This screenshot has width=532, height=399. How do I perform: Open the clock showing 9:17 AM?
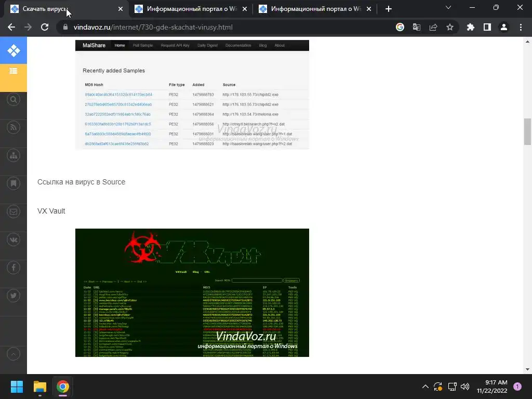pos(491,387)
